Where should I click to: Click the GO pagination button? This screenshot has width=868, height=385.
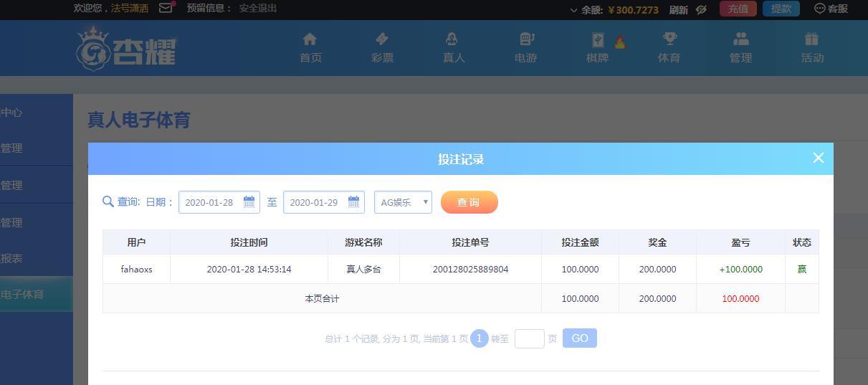pyautogui.click(x=580, y=338)
